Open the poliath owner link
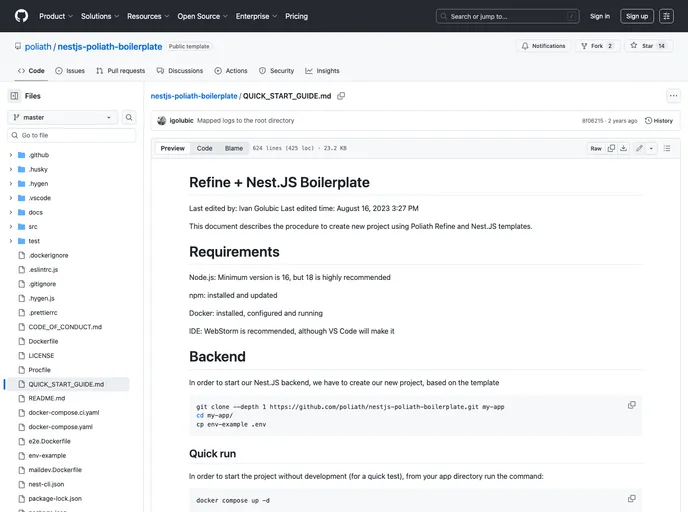This screenshot has width=688, height=512. pos(38,47)
